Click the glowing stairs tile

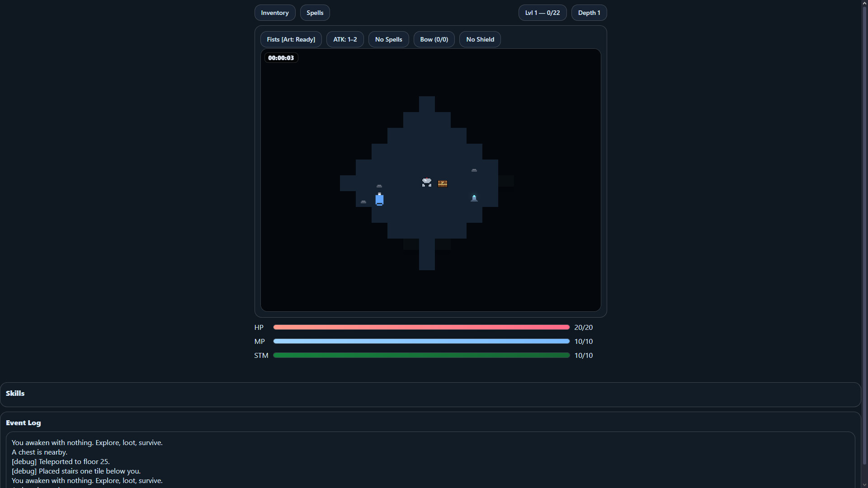click(x=474, y=198)
